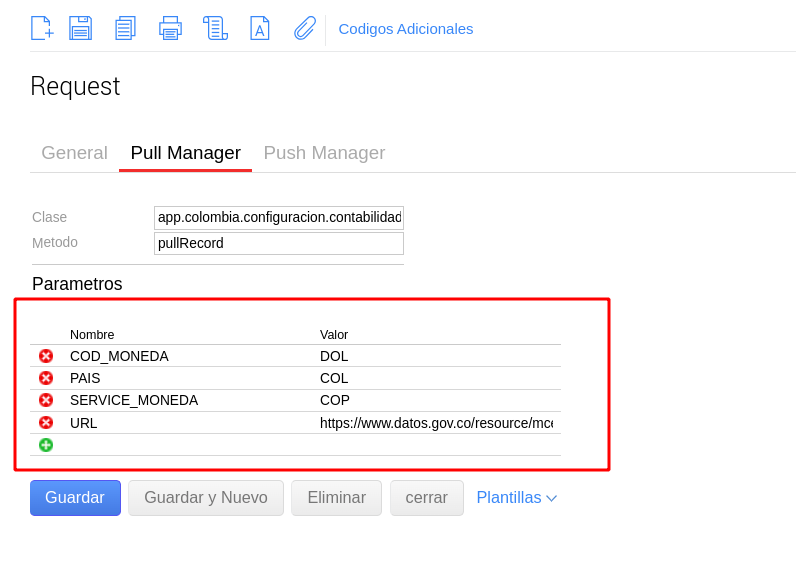The image size is (796, 562).
Task: Click the save floppy disk icon
Action: [x=80, y=28]
